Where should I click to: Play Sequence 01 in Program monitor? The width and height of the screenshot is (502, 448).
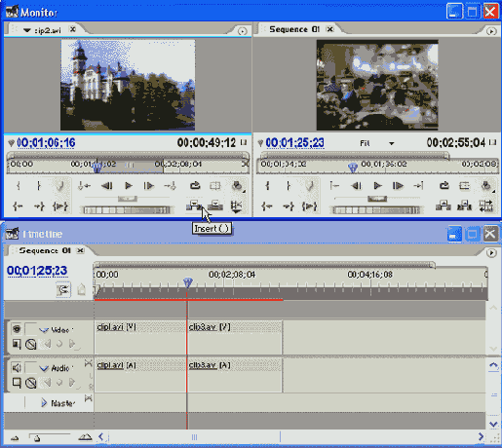[x=377, y=186]
